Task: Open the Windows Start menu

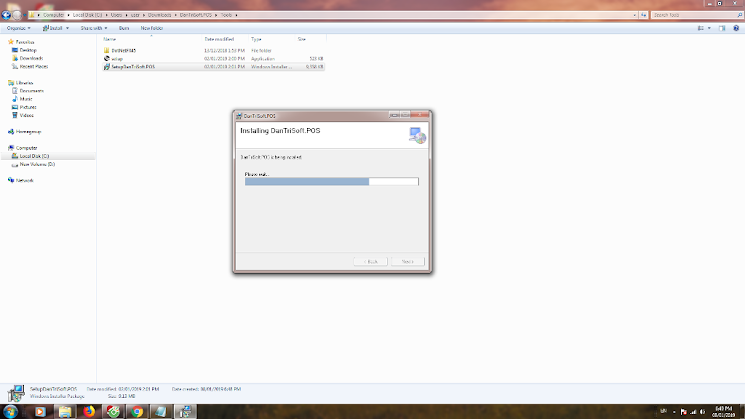Action: [x=10, y=411]
